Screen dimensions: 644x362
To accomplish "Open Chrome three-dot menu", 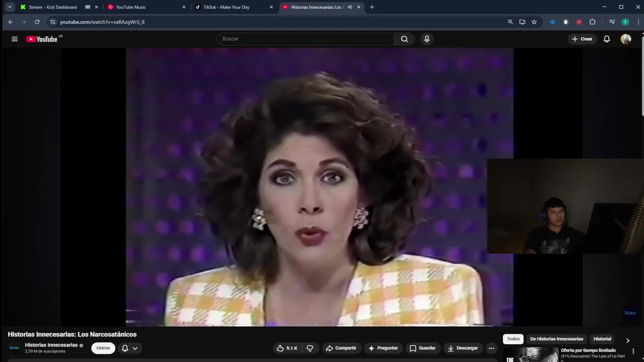I will tap(638, 22).
